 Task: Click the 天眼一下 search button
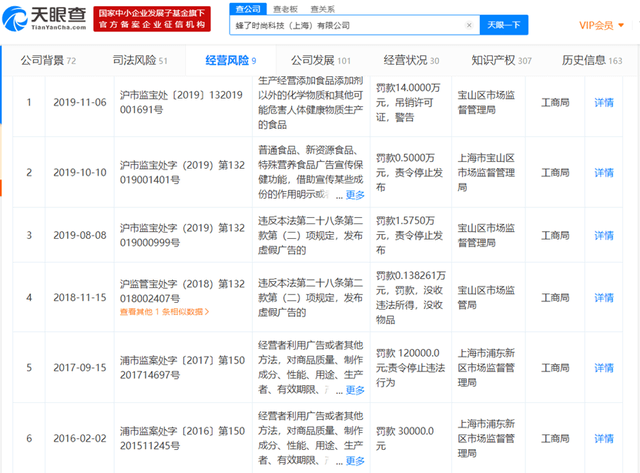pos(504,23)
